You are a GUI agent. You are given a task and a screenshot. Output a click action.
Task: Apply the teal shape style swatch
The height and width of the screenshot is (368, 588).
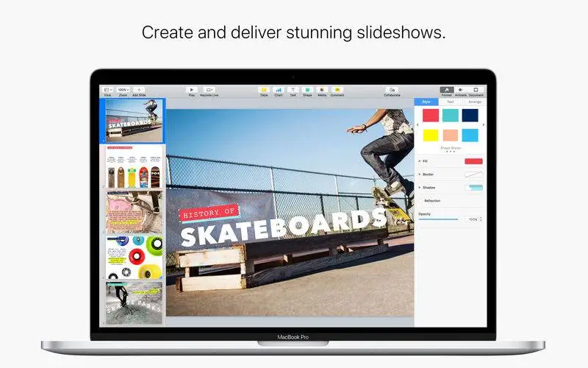point(450,116)
